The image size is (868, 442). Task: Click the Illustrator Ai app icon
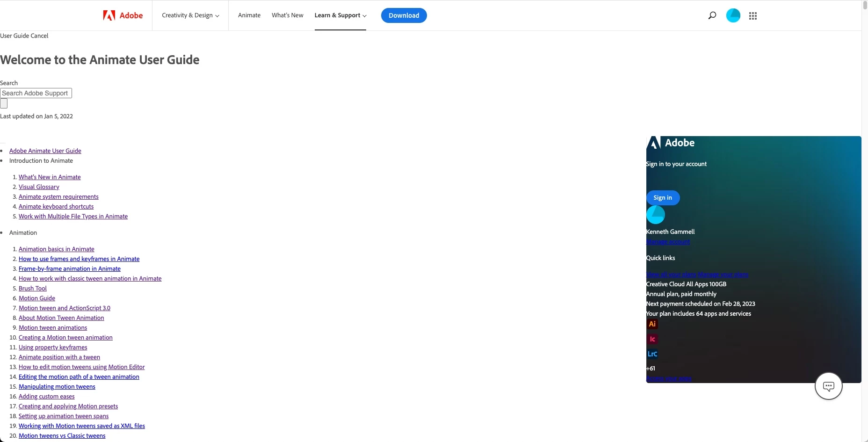pyautogui.click(x=652, y=324)
